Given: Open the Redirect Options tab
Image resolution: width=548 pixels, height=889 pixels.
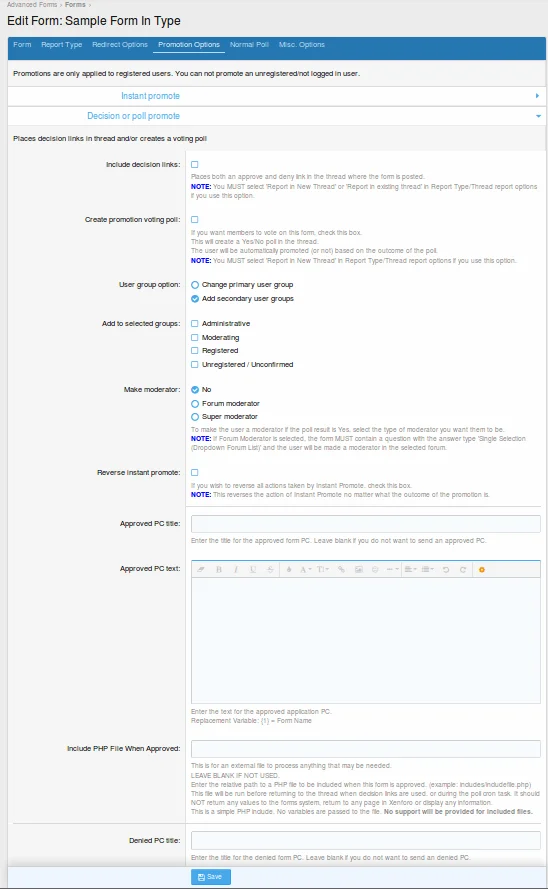Looking at the screenshot, I should (120, 45).
